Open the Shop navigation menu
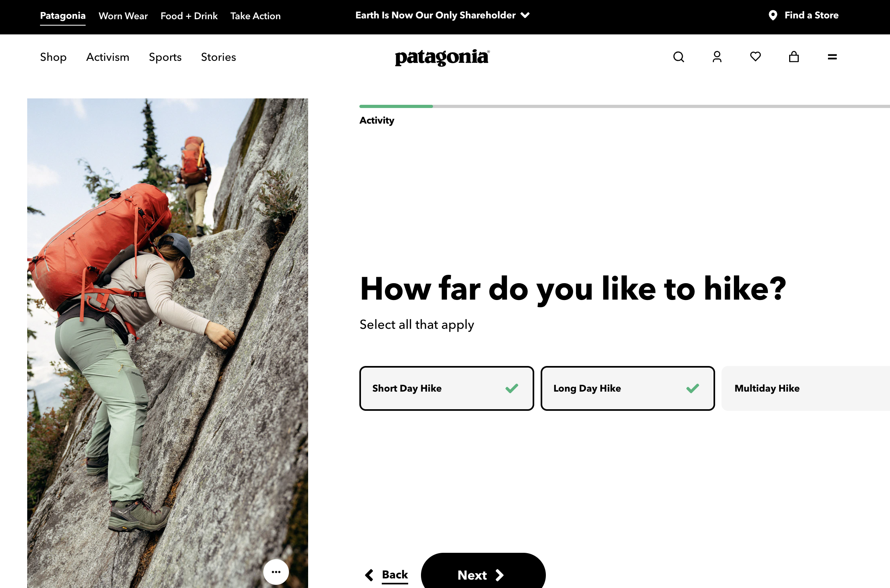Screen dimensions: 890x588 coord(53,57)
